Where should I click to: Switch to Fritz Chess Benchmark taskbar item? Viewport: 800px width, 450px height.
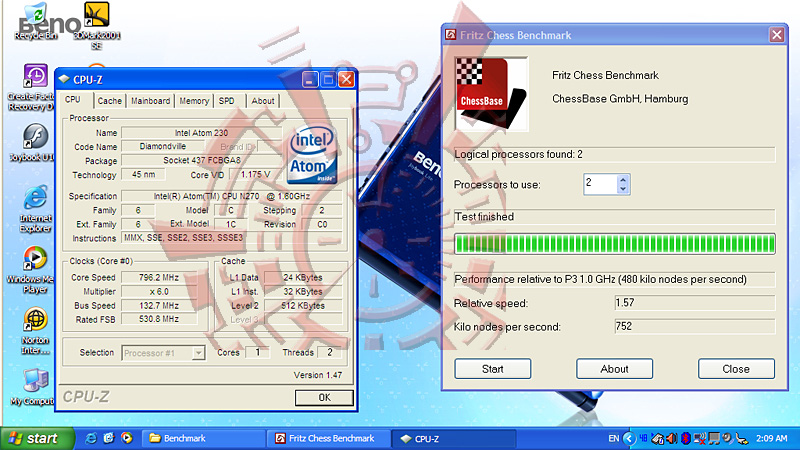click(329, 438)
